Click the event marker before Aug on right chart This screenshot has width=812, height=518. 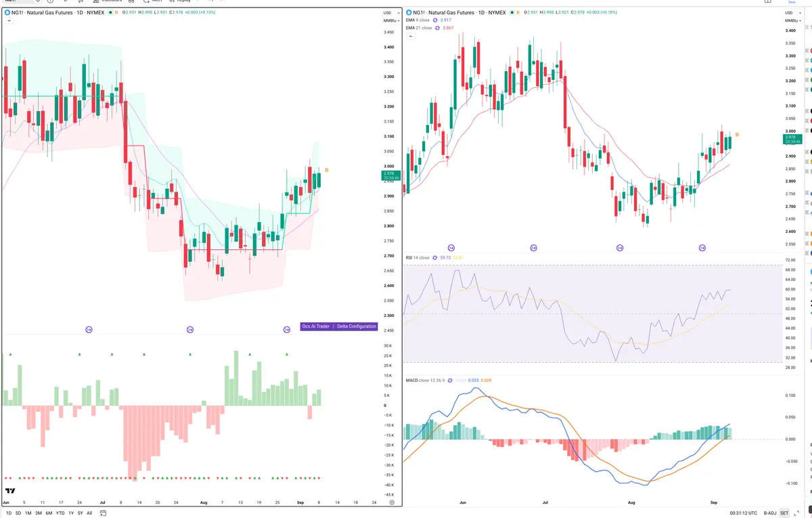coord(619,248)
